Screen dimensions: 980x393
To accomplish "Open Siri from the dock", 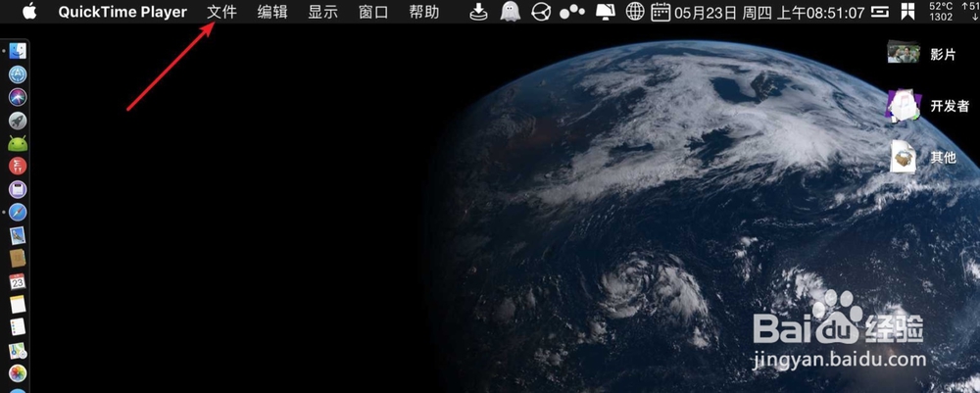I will (18, 97).
